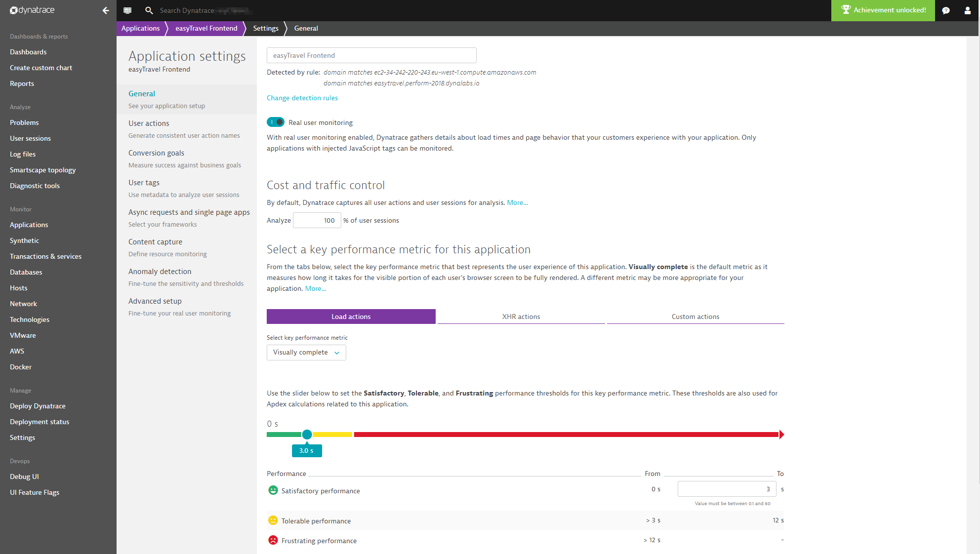This screenshot has height=554, width=980.
Task: Click the green satisfactory smiley icon
Action: [273, 490]
